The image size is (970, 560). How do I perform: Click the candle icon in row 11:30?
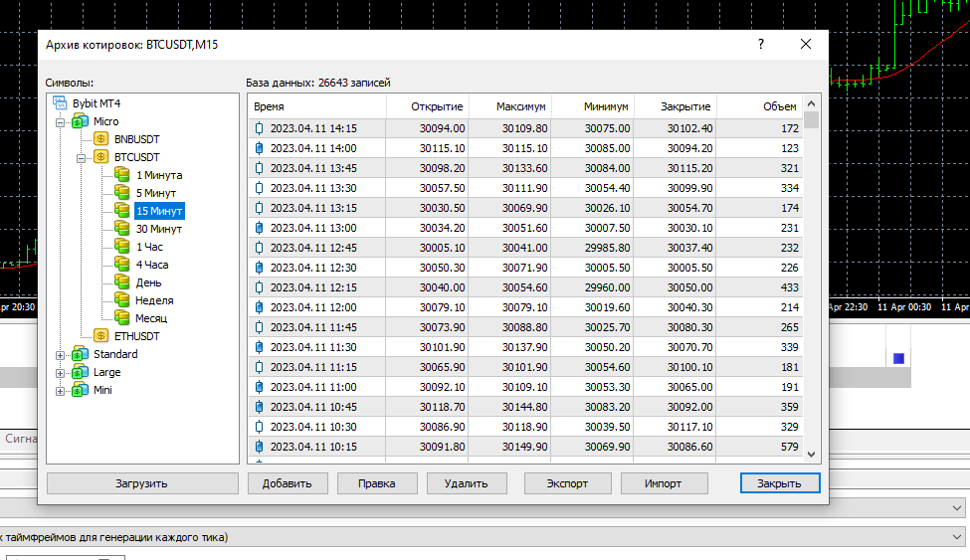[x=260, y=347]
